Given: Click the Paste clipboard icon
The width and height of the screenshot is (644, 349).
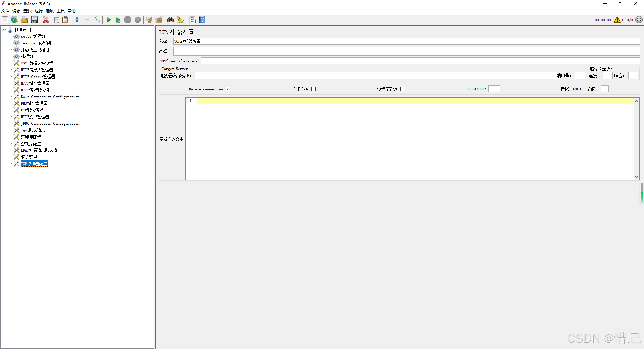Looking at the screenshot, I should tap(66, 20).
